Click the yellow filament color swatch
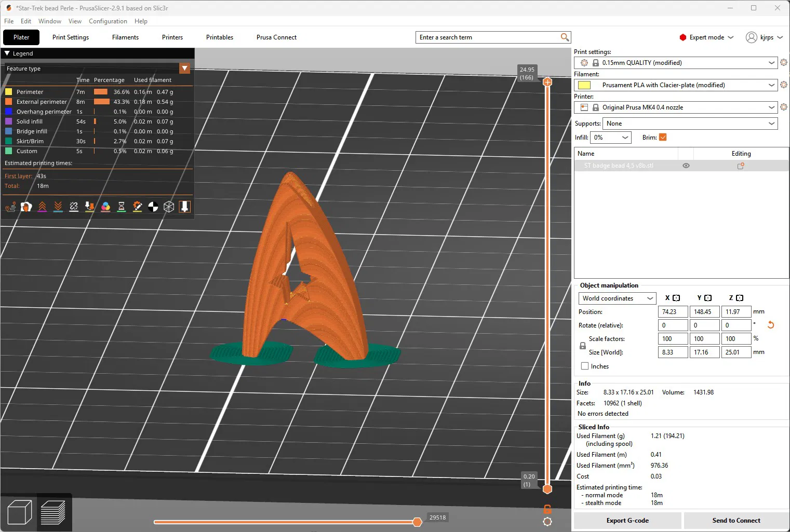This screenshot has height=532, width=790. coord(584,85)
